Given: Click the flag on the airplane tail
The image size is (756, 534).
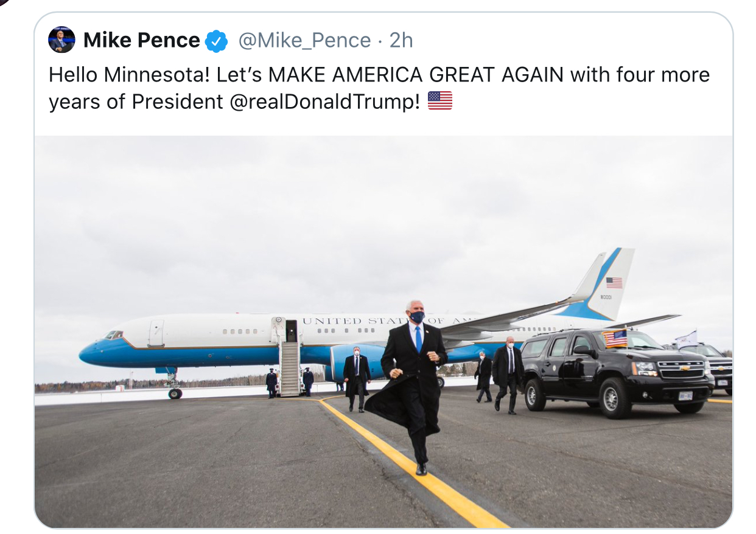Looking at the screenshot, I should point(614,283).
